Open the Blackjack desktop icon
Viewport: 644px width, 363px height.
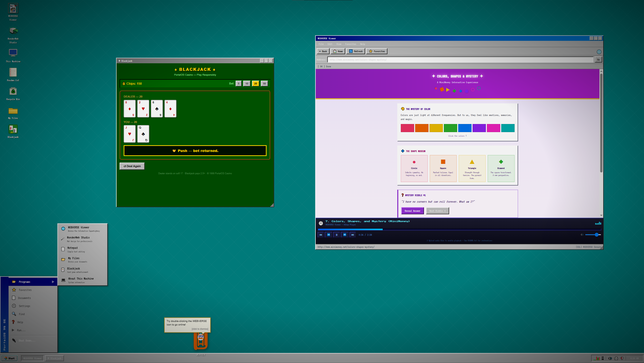point(13,130)
